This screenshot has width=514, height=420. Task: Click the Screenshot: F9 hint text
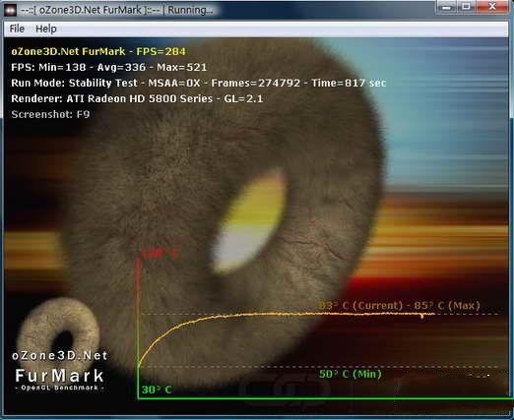pos(50,114)
